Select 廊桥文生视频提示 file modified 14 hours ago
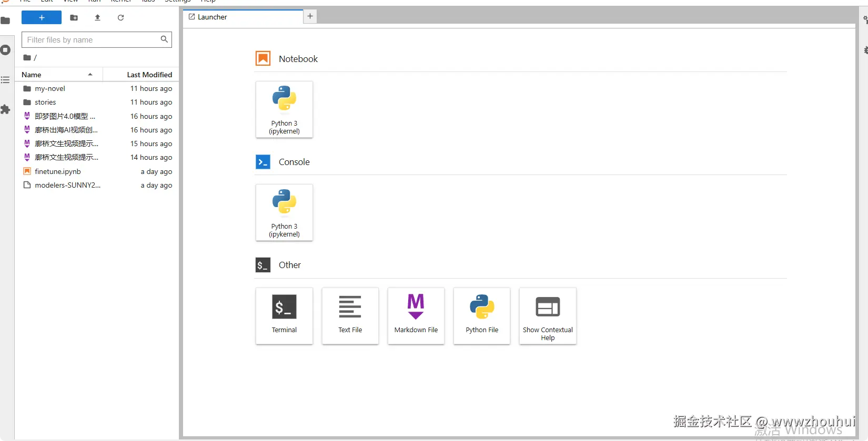This screenshot has width=868, height=441. (x=97, y=157)
